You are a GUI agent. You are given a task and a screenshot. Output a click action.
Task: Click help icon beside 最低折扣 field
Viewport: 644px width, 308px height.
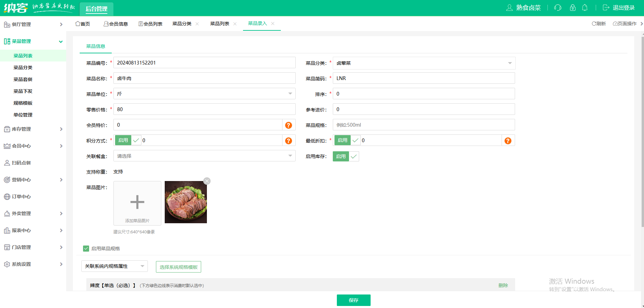pos(508,141)
